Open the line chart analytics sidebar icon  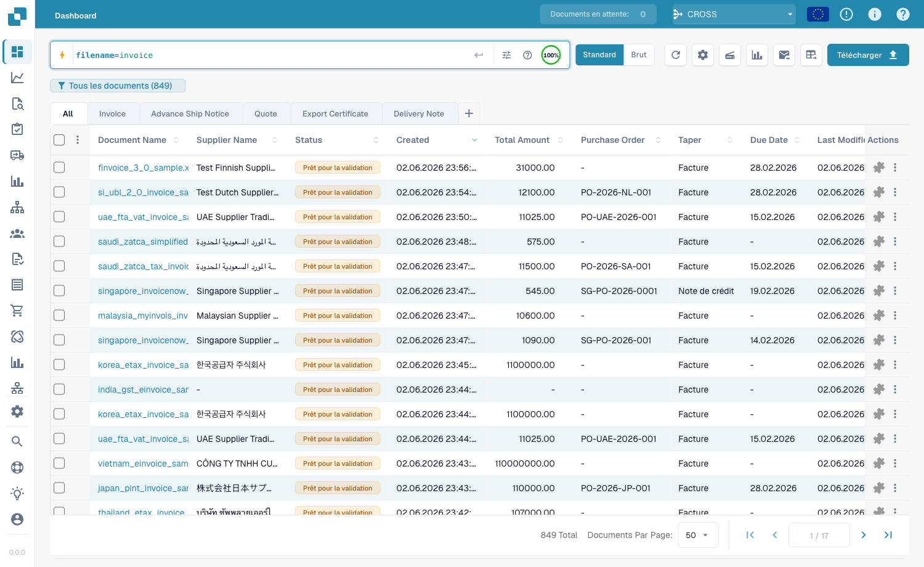17,78
